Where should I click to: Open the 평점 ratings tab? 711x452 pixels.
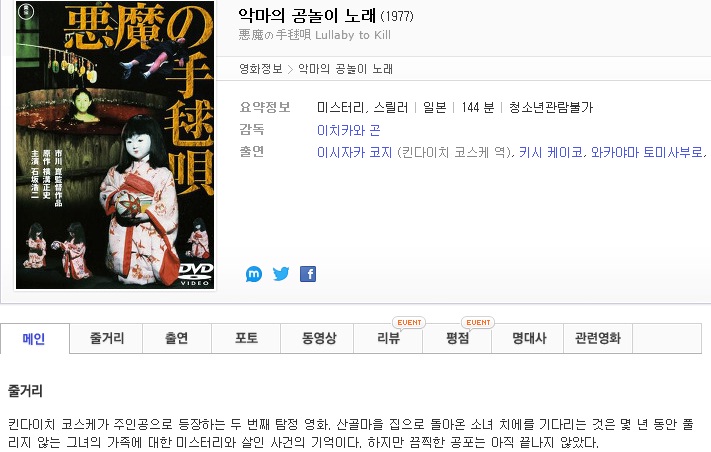pyautogui.click(x=457, y=338)
